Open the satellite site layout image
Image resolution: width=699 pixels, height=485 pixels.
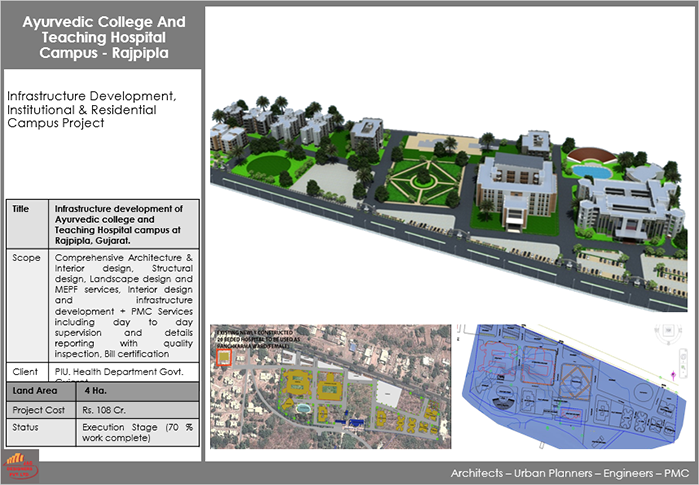click(x=330, y=386)
